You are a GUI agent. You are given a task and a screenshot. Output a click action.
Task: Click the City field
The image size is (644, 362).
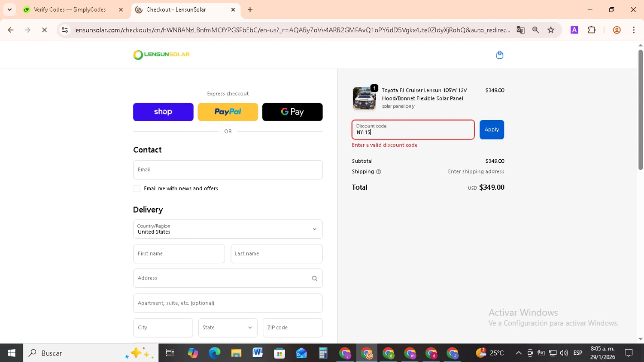(x=163, y=328)
